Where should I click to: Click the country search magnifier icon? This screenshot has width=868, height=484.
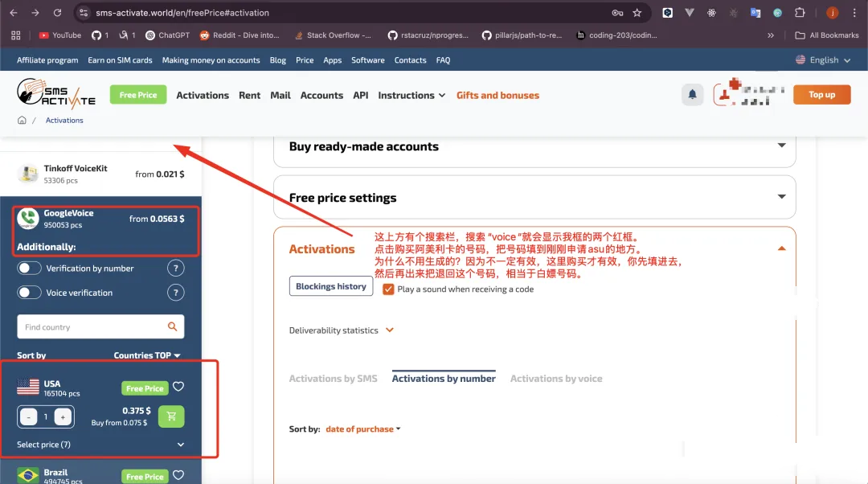(x=173, y=326)
